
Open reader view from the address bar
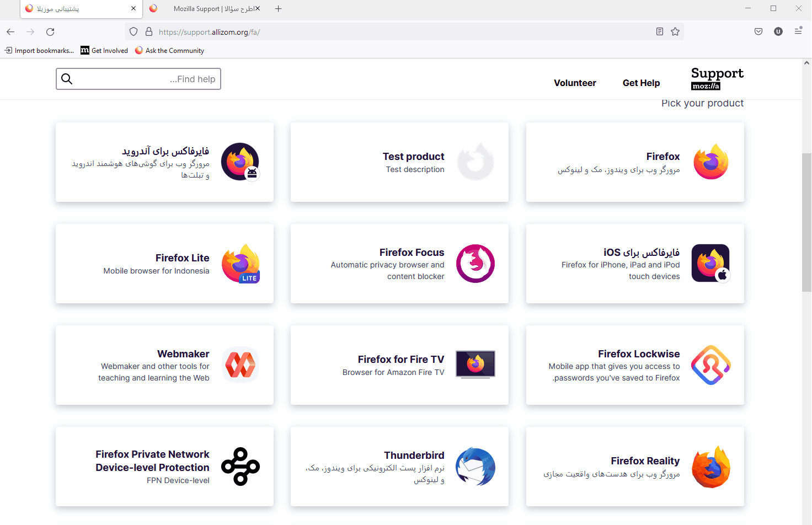pos(659,31)
